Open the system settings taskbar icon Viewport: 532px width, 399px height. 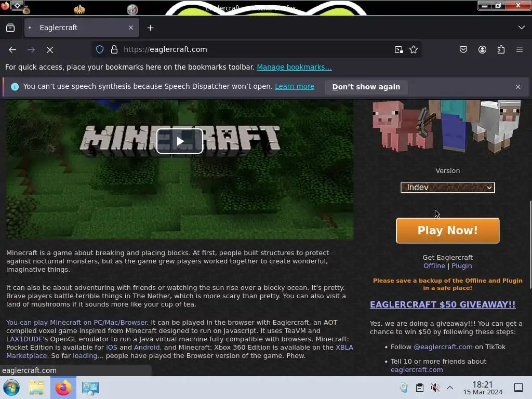click(90, 388)
